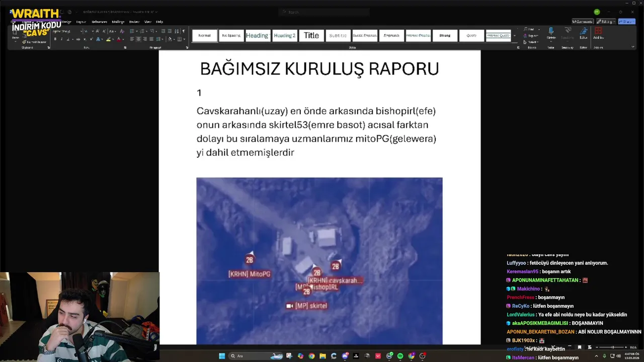Open Spotify from the taskbar

(x=400, y=356)
